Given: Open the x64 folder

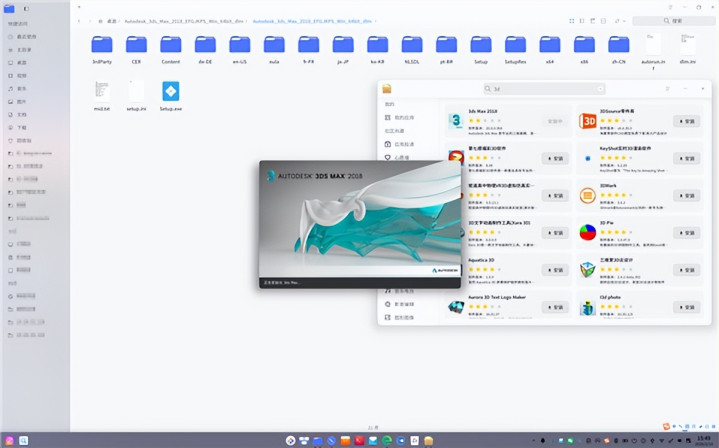Looking at the screenshot, I should click(x=549, y=44).
